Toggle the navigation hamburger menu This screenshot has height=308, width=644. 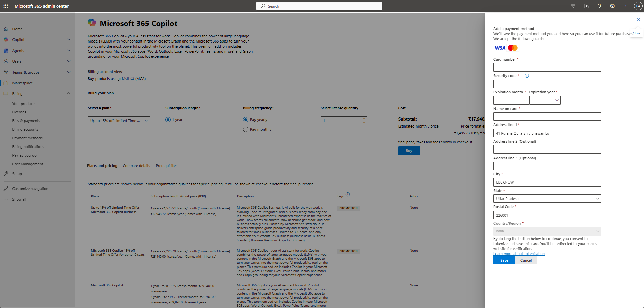(x=6, y=18)
